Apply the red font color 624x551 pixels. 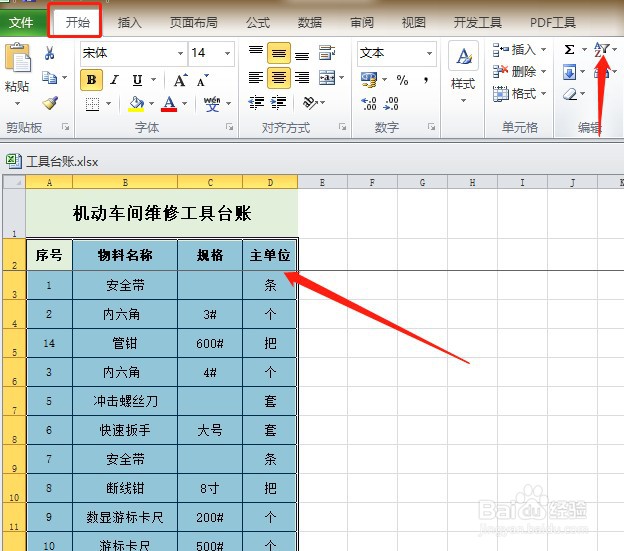pyautogui.click(x=169, y=104)
